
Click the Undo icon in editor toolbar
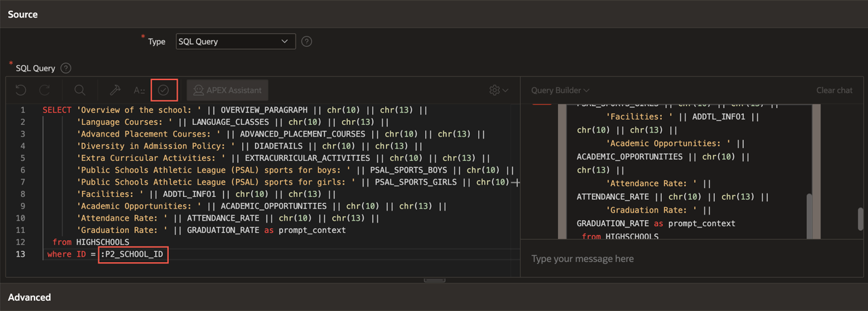20,90
